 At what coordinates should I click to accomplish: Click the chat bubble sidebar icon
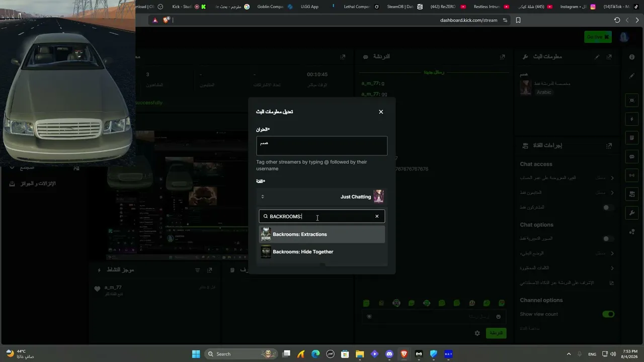point(632,156)
